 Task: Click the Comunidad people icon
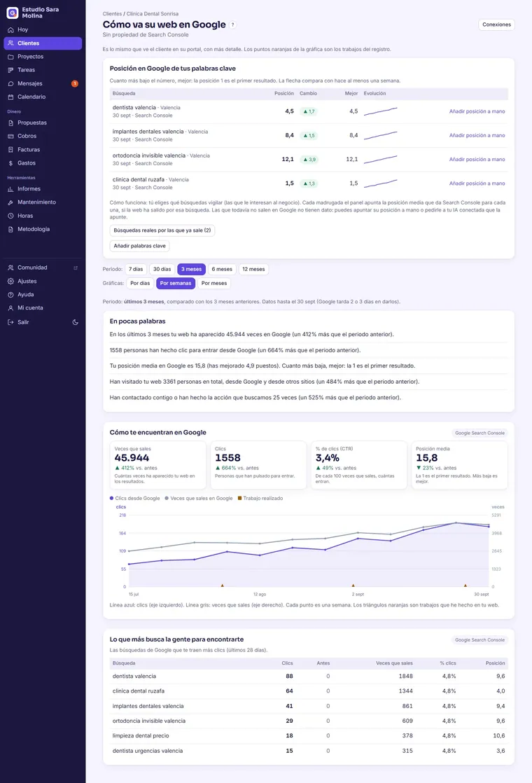(10, 268)
